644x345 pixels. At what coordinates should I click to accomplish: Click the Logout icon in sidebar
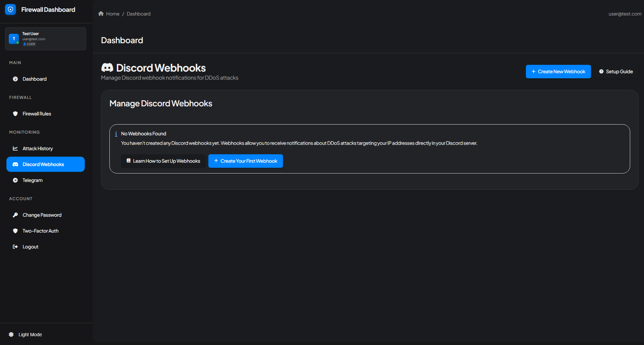(x=16, y=246)
